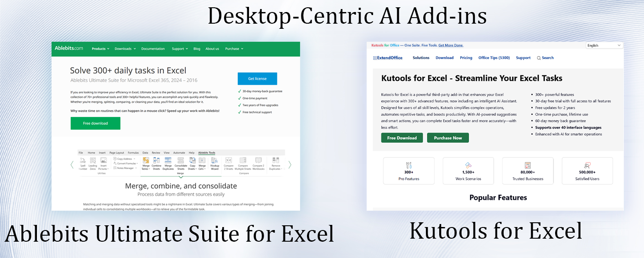644x258 pixels.
Task: Click the Merge Tables ribbon icon
Action: (x=146, y=161)
